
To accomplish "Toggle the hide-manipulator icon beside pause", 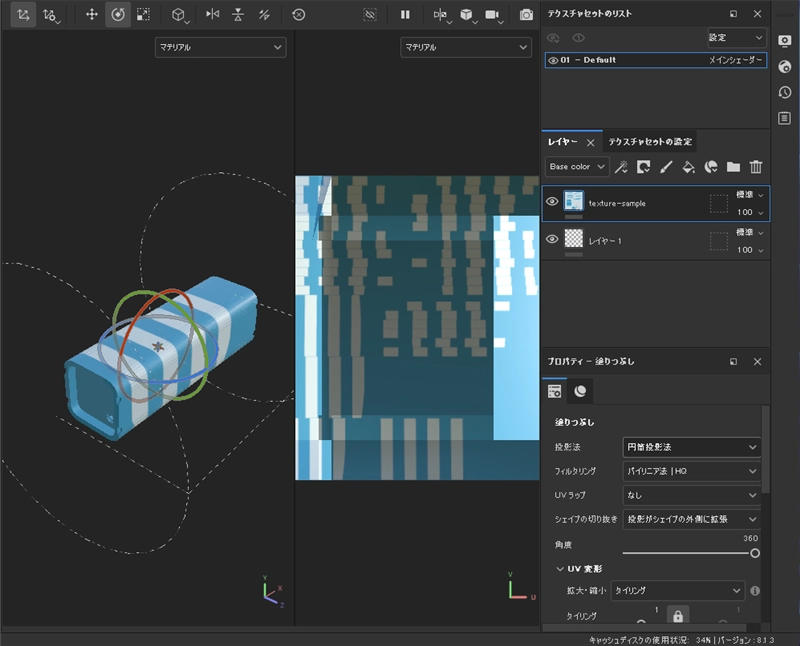I will [370, 14].
